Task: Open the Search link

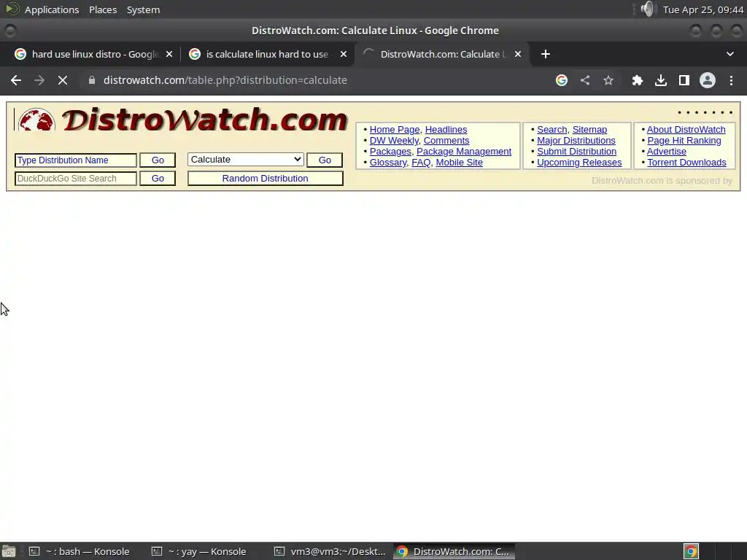Action: (551, 130)
